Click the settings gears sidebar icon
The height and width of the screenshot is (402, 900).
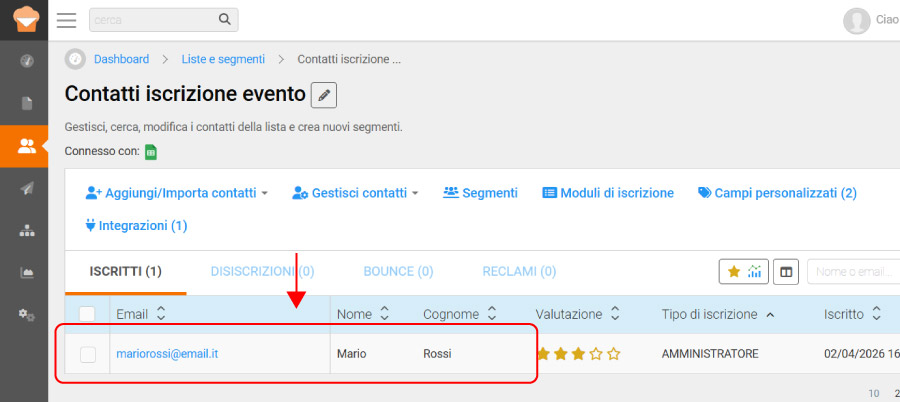tap(26, 314)
